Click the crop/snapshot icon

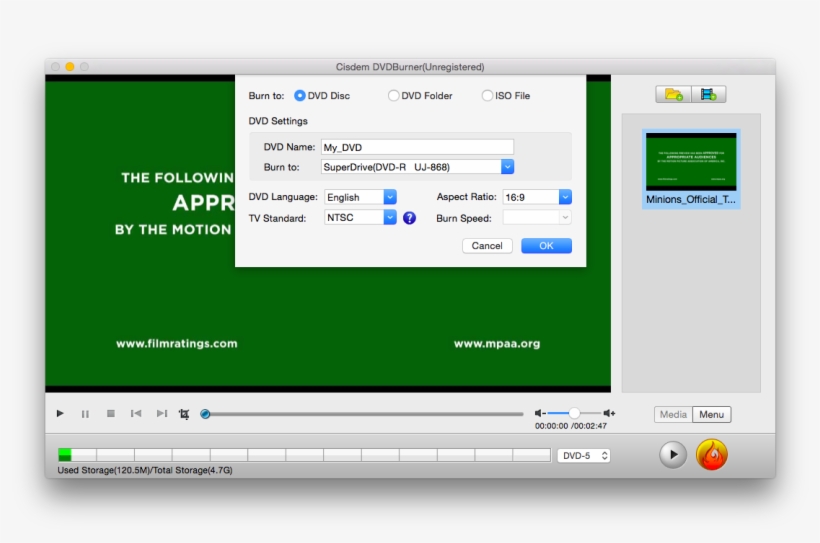point(184,414)
